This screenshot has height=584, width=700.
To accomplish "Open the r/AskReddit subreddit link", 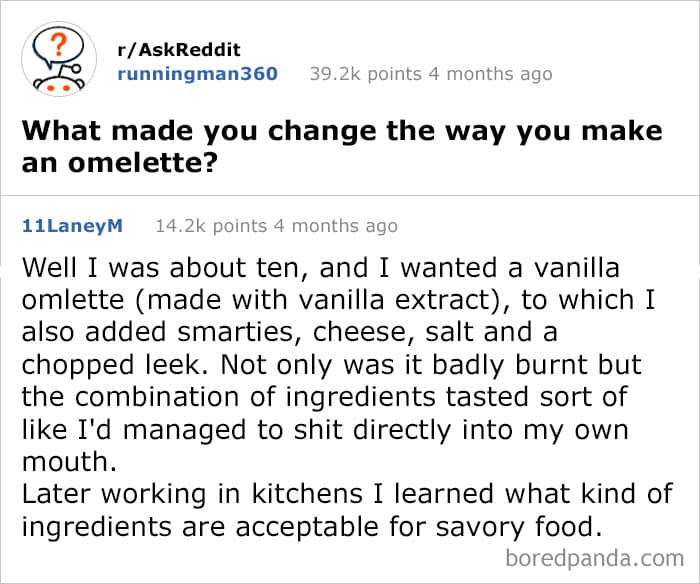I will coord(179,49).
